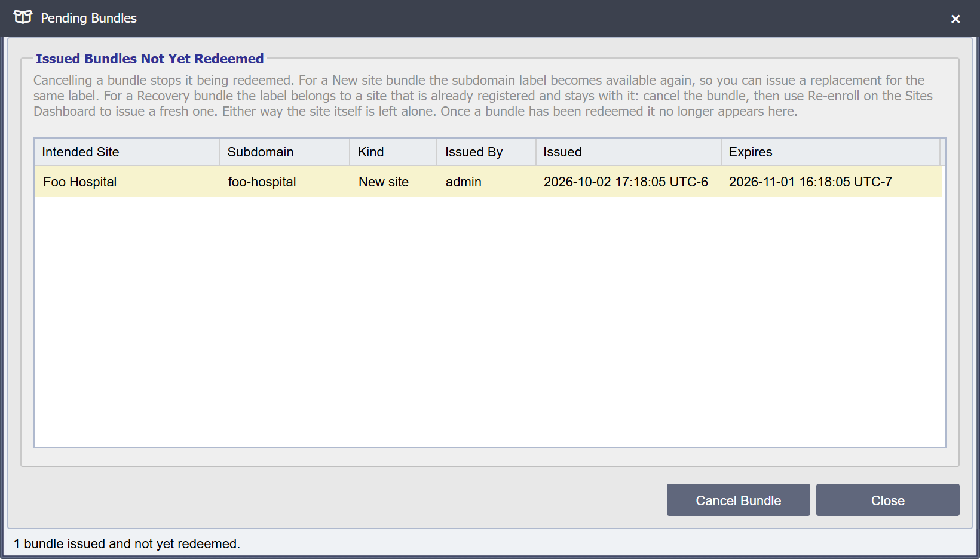Sort by Subdomain column header
Screen dimensions: 980x559
(x=284, y=152)
